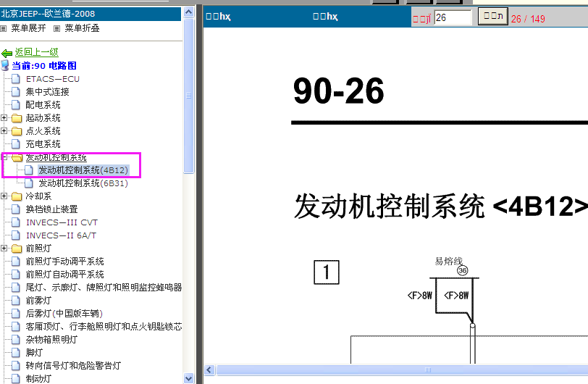Open 前雾灯 document
This screenshot has width=588, height=384.
pos(38,300)
